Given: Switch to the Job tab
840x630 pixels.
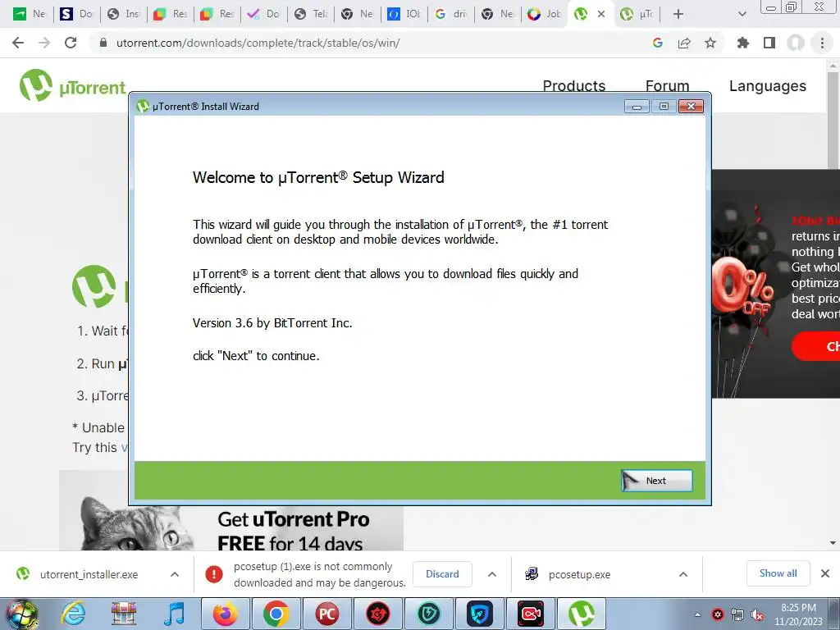Looking at the screenshot, I should coord(545,14).
